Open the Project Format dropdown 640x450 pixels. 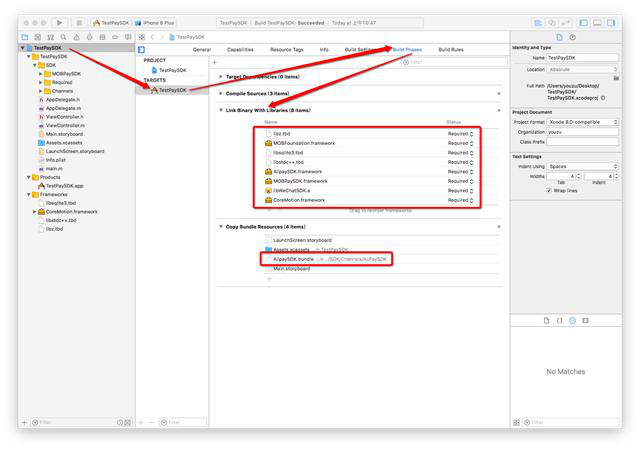[x=582, y=122]
